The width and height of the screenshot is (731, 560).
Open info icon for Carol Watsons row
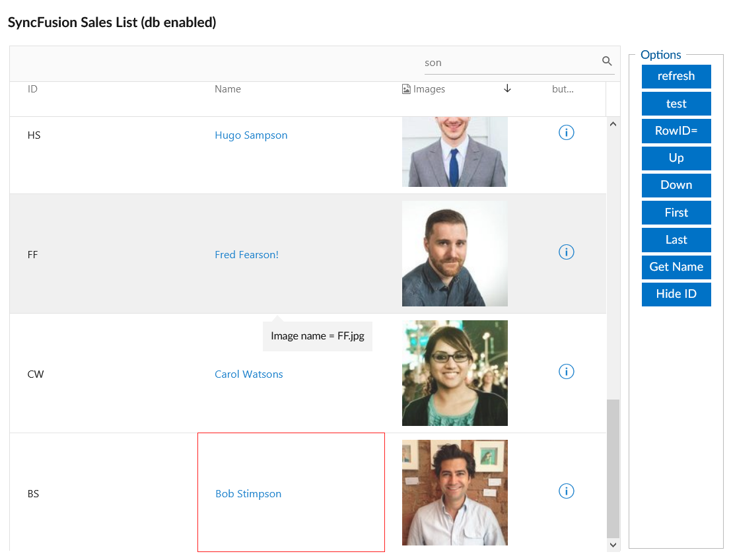[x=566, y=372]
